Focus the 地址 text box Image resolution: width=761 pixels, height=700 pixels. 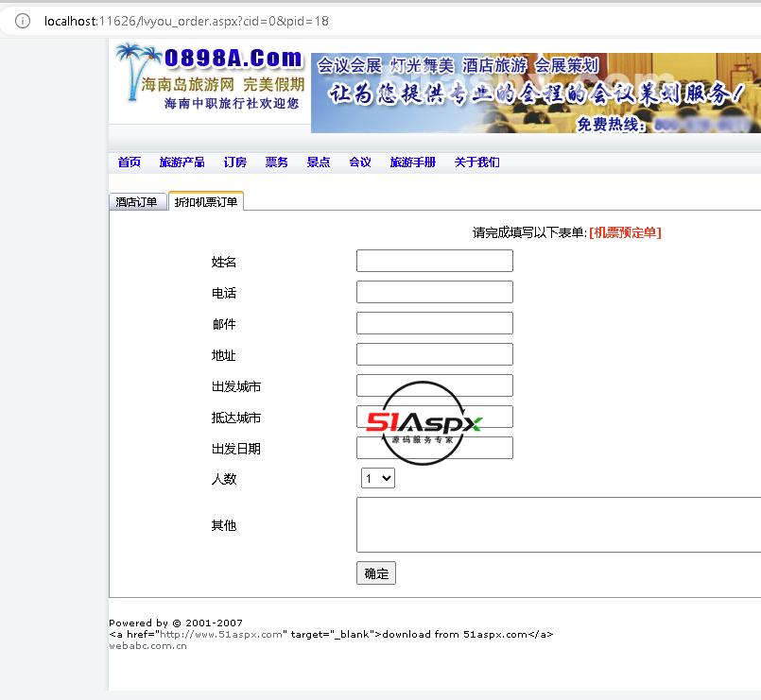pyautogui.click(x=434, y=354)
